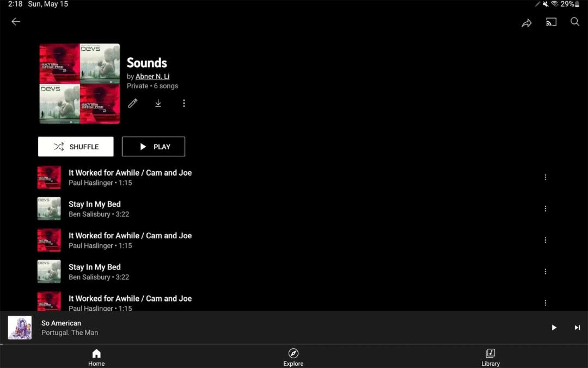
Task: Resume So American in mini player
Action: (x=554, y=328)
